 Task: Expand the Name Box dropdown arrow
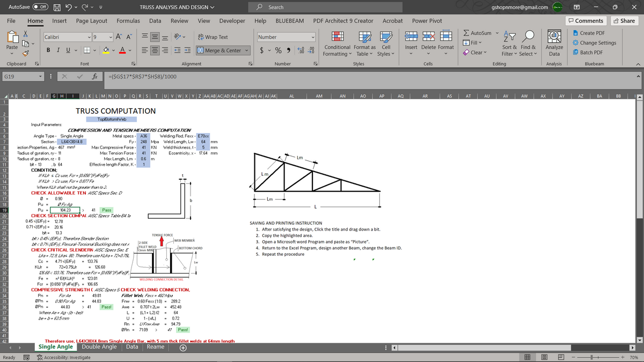point(39,76)
